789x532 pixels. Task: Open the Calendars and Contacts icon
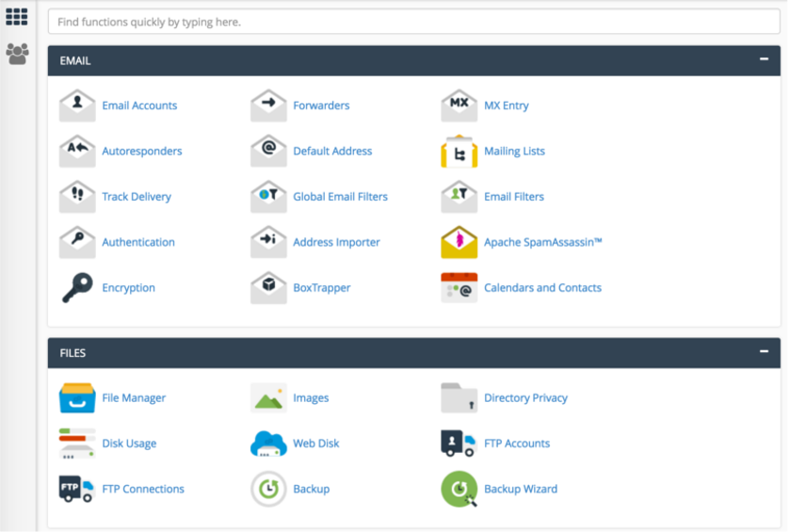[459, 288]
